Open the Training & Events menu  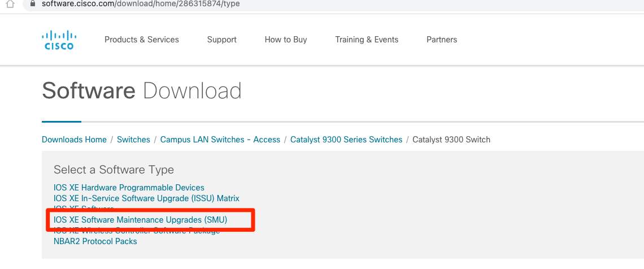pyautogui.click(x=367, y=40)
